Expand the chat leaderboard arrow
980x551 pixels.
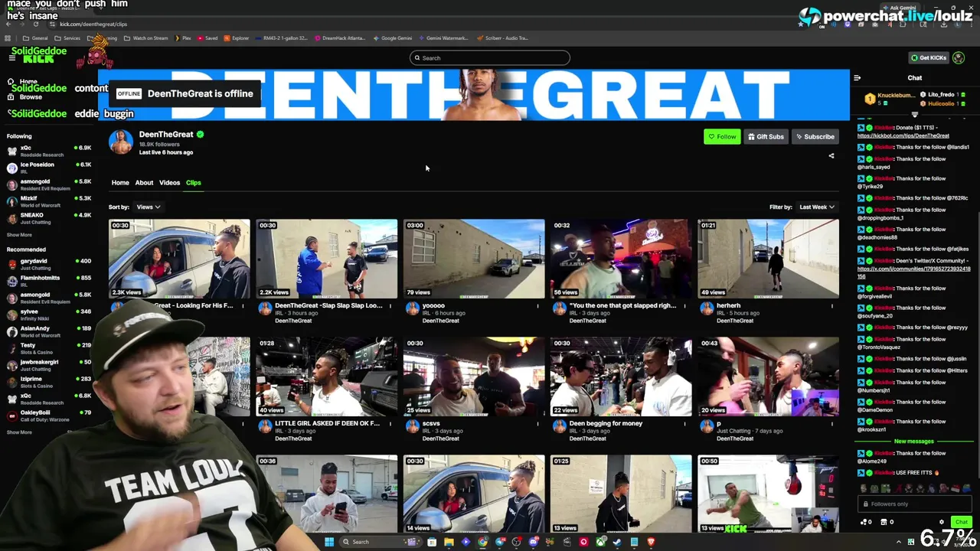[x=914, y=114]
